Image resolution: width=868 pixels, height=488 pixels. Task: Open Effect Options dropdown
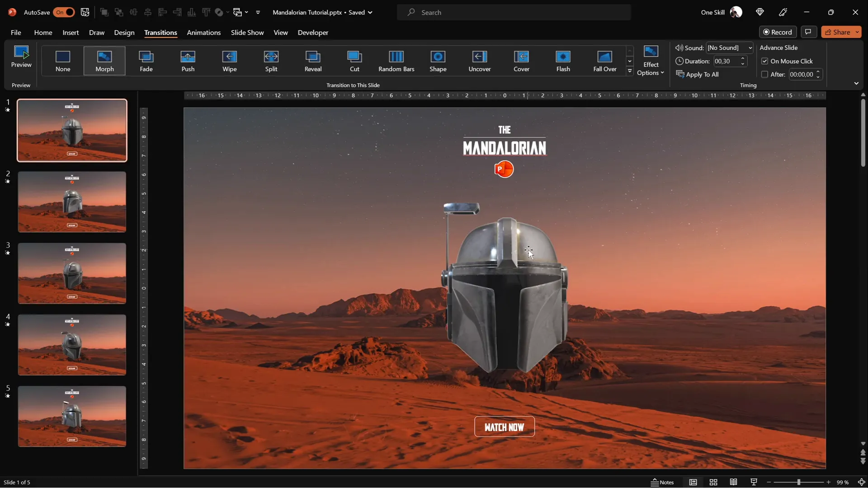tap(651, 61)
